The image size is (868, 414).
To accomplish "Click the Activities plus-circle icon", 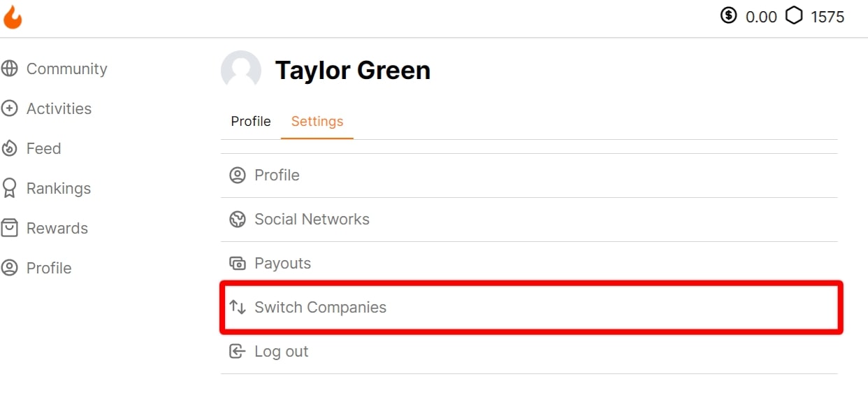I will [9, 108].
